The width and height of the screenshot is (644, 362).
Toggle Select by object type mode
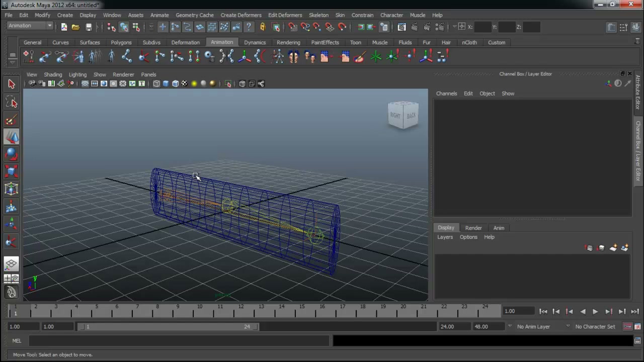[x=124, y=27]
